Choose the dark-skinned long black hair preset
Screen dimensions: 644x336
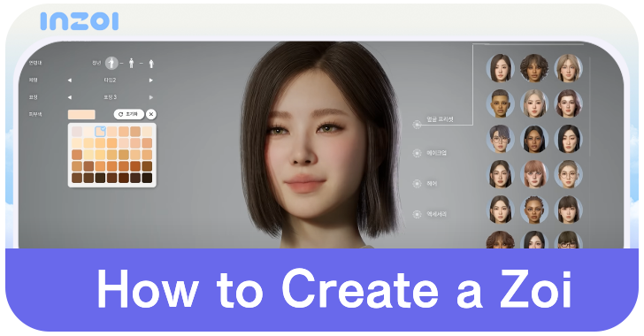pos(534,139)
